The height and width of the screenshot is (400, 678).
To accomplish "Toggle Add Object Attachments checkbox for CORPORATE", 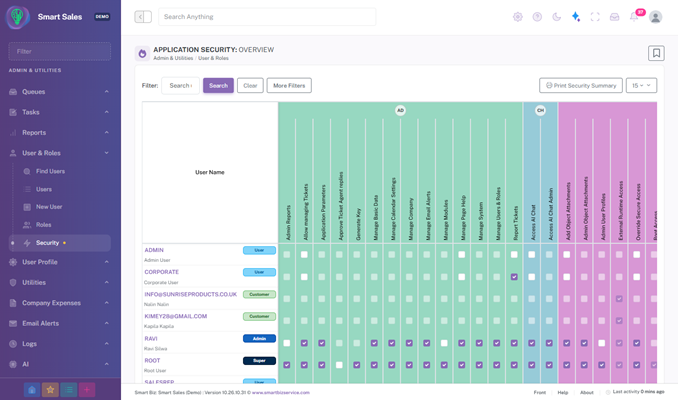I will click(x=566, y=277).
